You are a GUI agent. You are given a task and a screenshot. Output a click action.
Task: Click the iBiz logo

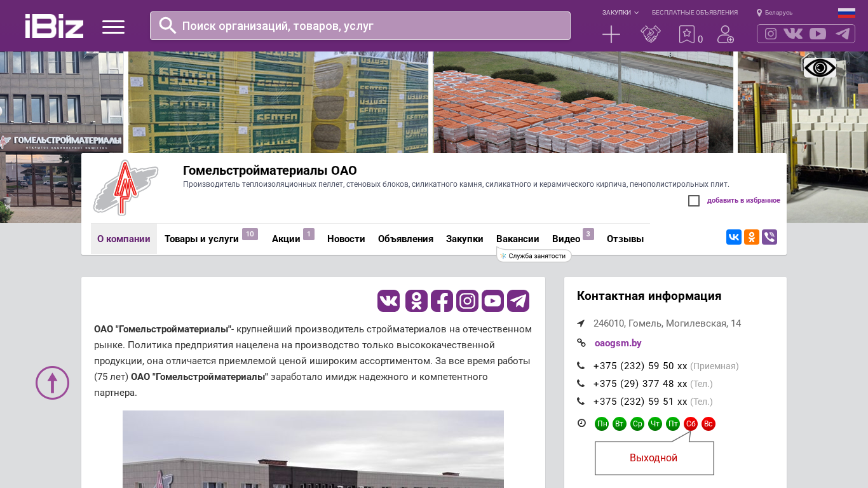tap(54, 26)
